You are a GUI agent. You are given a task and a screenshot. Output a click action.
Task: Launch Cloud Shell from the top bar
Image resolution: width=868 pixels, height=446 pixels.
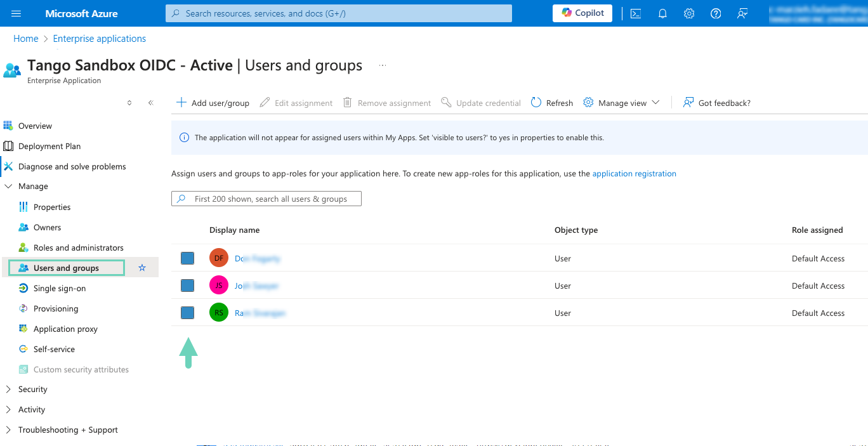tap(635, 13)
